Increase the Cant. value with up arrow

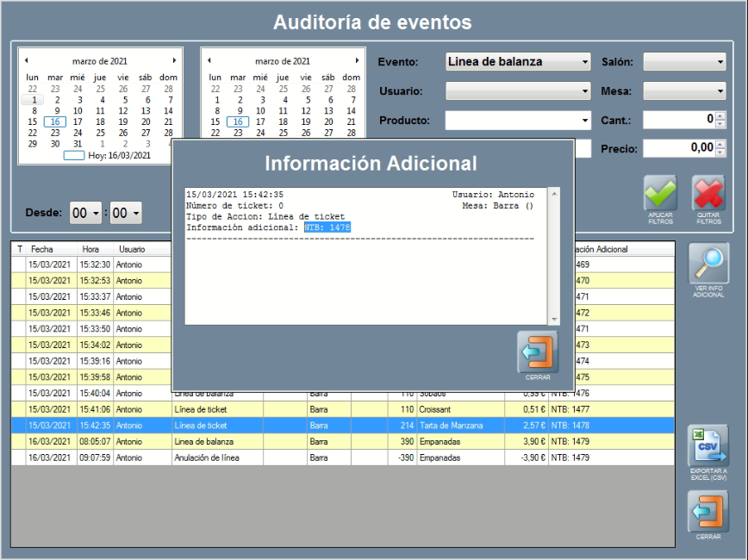[x=720, y=115]
